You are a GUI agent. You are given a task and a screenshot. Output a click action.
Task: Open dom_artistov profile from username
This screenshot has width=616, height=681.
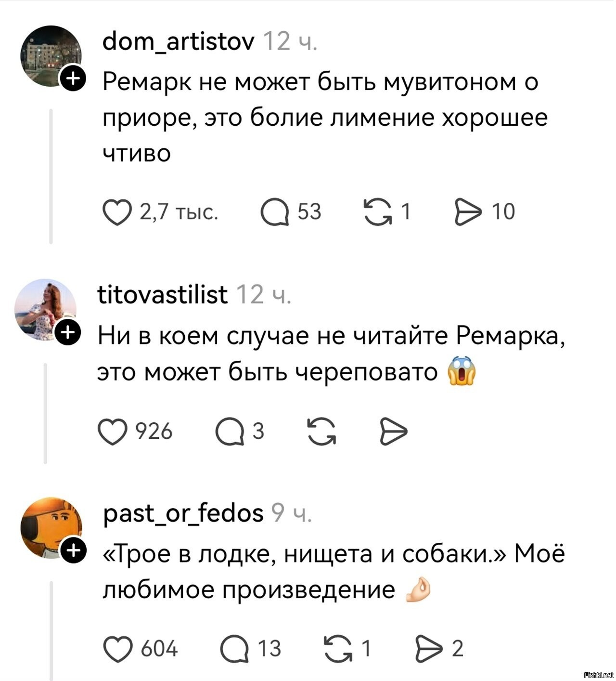tap(178, 42)
